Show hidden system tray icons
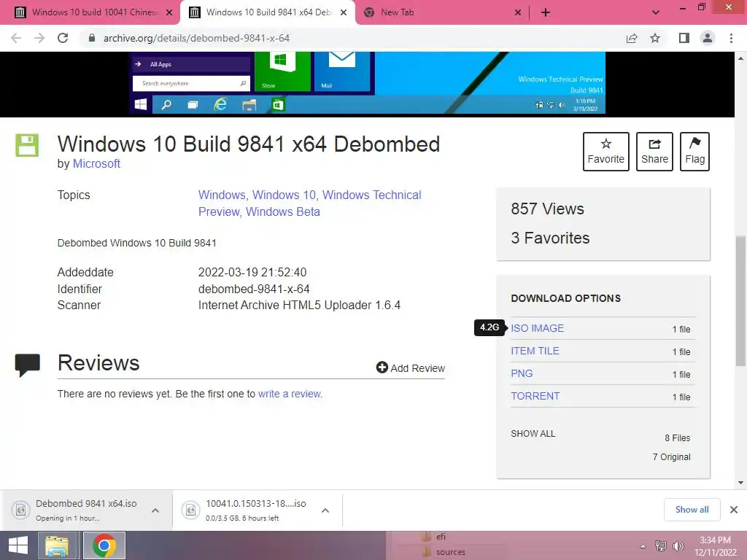This screenshot has width=747, height=560. click(x=643, y=546)
